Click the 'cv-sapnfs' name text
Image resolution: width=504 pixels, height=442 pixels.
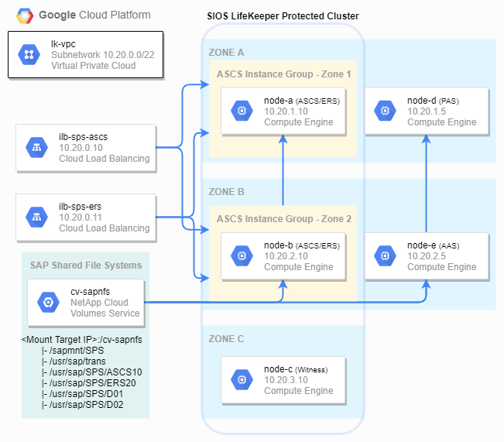click(x=91, y=292)
